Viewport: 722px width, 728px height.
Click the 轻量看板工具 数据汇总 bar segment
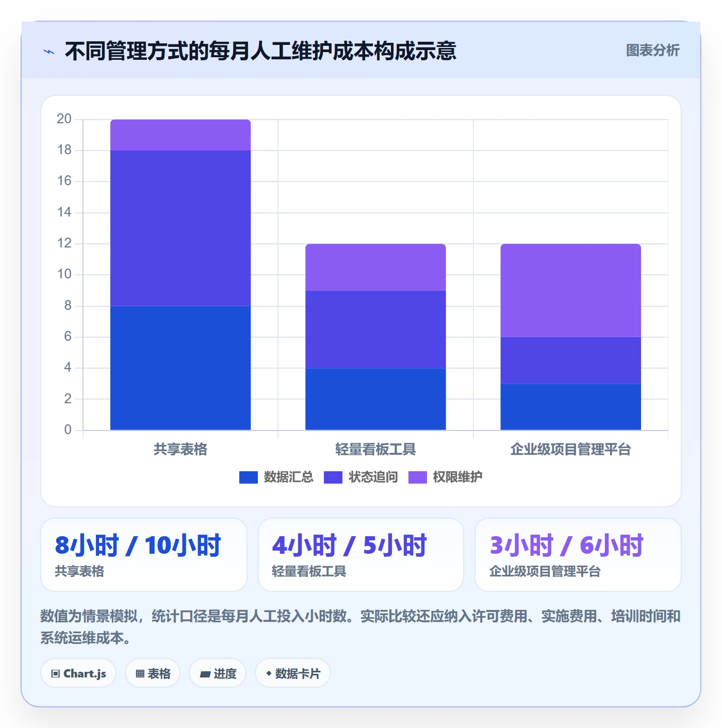375,399
